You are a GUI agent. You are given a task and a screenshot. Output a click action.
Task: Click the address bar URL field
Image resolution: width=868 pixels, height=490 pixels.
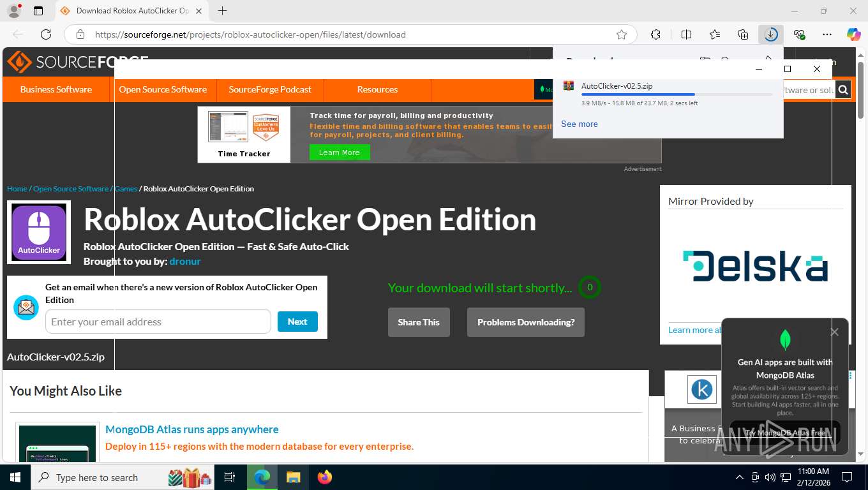pyautogui.click(x=351, y=34)
